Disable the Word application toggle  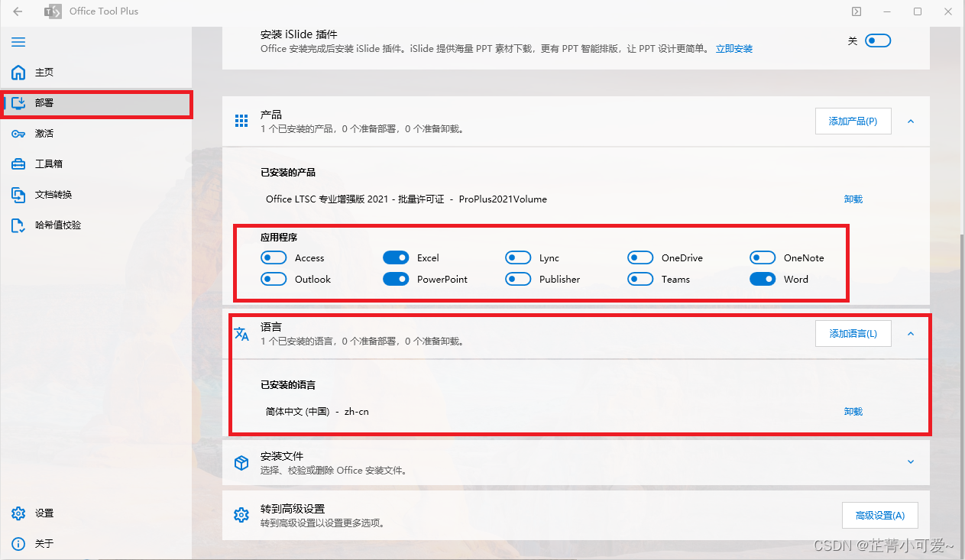click(x=763, y=280)
